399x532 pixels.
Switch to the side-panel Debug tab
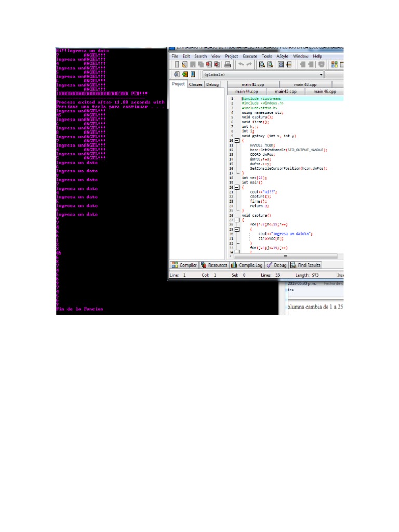(212, 85)
